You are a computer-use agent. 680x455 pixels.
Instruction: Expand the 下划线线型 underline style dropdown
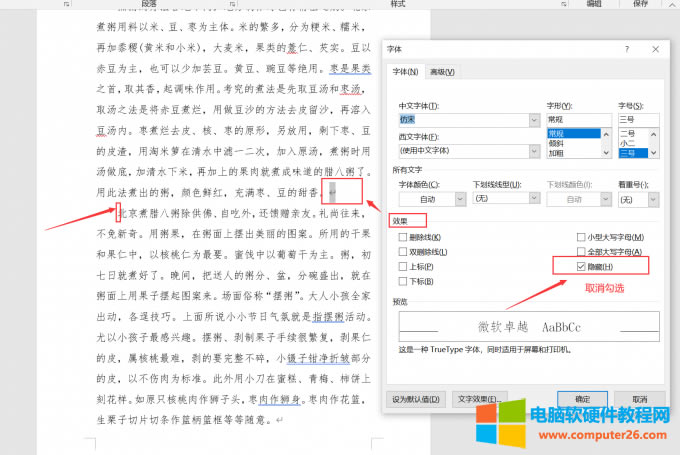[x=533, y=200]
